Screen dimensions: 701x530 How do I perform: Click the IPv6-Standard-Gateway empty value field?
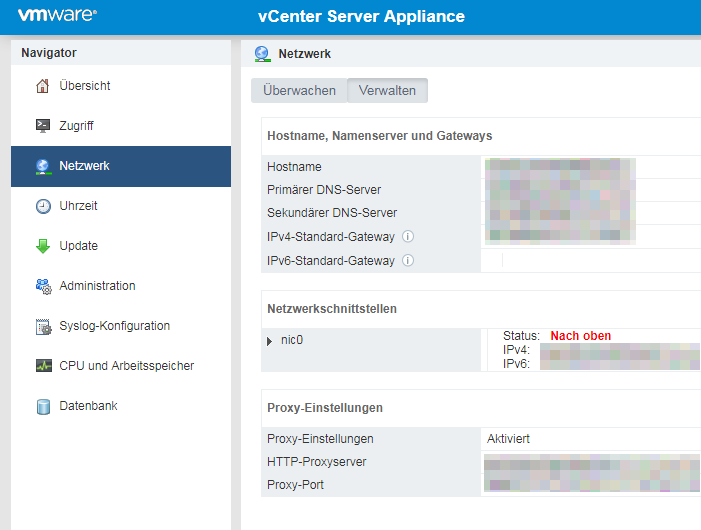tap(590, 260)
